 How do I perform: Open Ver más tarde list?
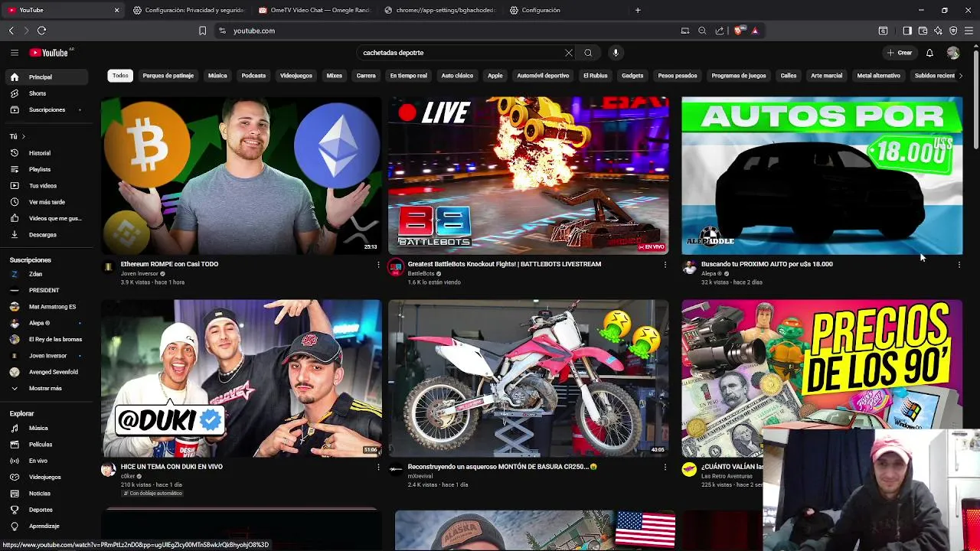[x=46, y=202]
